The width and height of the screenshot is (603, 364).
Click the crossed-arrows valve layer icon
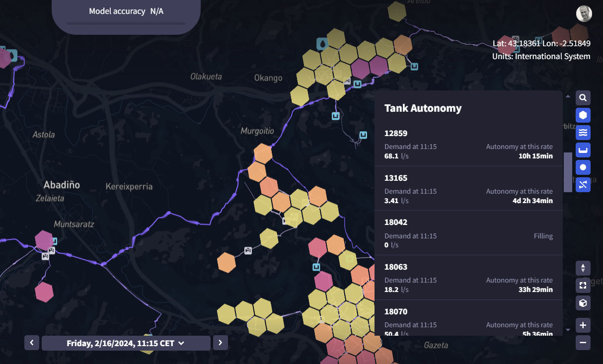tap(583, 185)
